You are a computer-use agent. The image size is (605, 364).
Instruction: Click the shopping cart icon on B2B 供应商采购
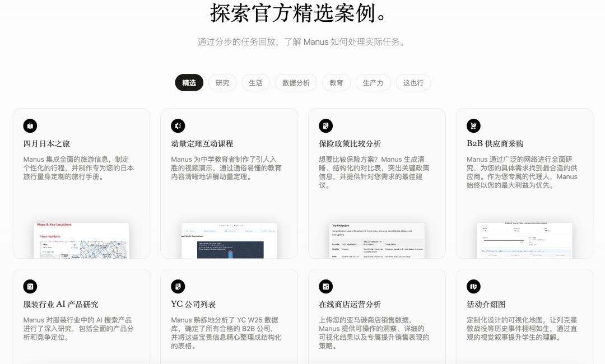[473, 126]
